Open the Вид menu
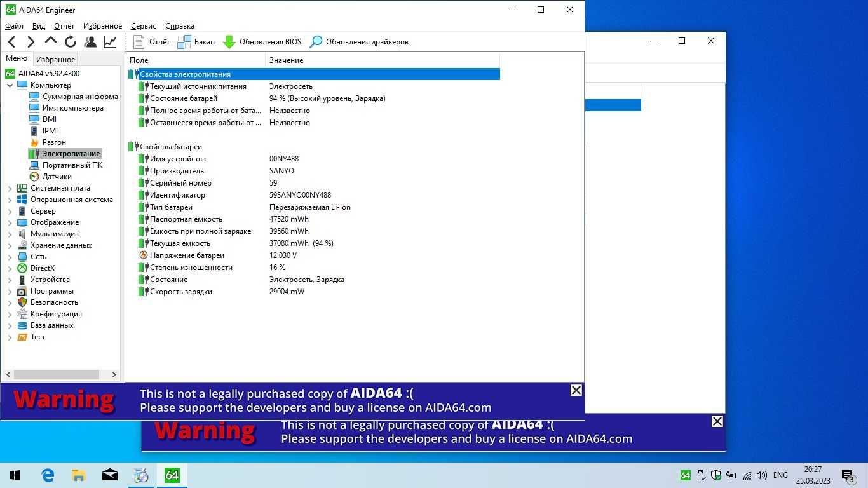Image resolution: width=868 pixels, height=488 pixels. (x=39, y=26)
